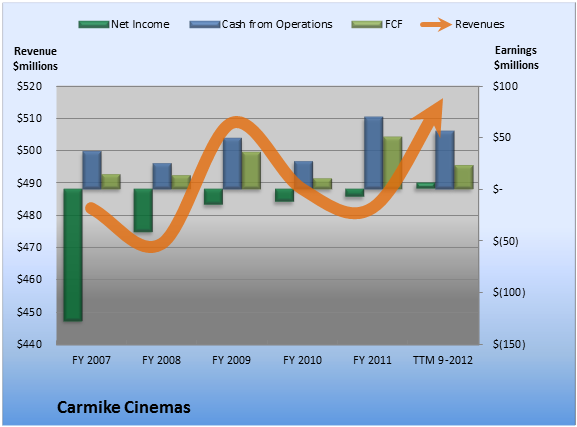Select the FY 2008 Net Income bar
This screenshot has height=427, width=577.
click(x=143, y=211)
